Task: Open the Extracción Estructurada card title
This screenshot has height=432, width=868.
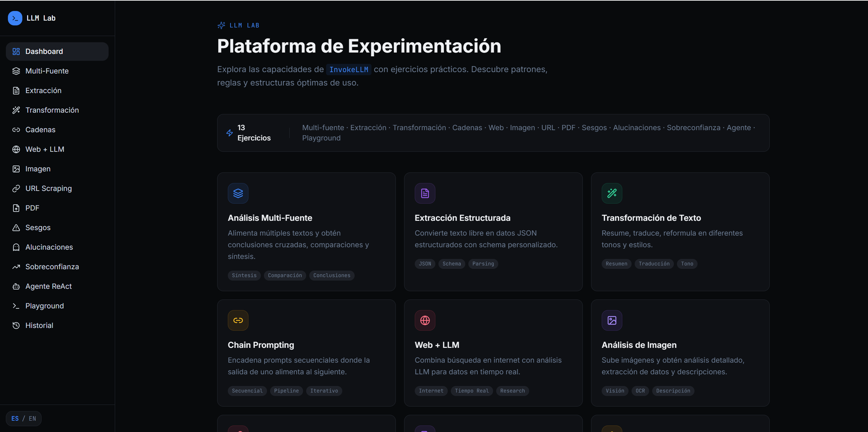Action: [463, 218]
